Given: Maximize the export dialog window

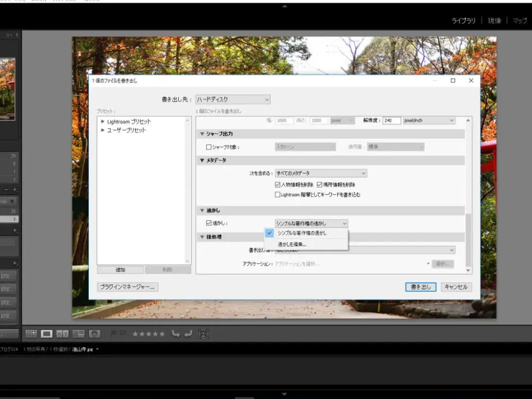Looking at the screenshot, I should tap(453, 80).
